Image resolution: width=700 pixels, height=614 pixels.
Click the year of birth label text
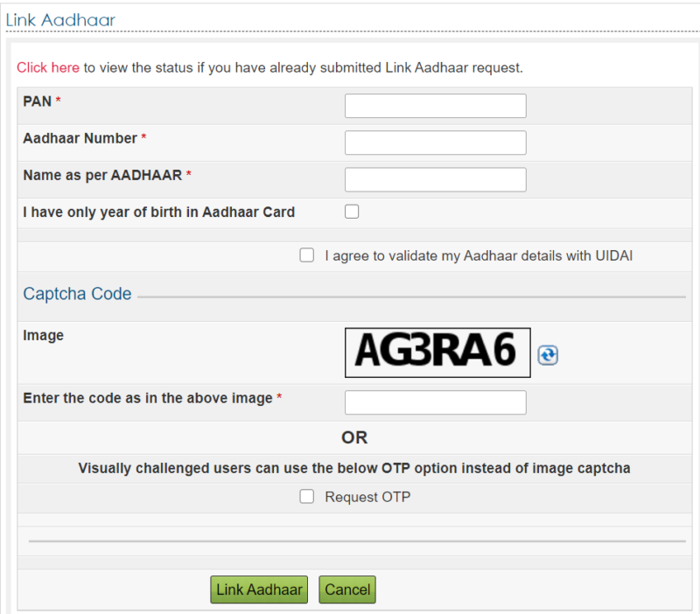pyautogui.click(x=159, y=212)
